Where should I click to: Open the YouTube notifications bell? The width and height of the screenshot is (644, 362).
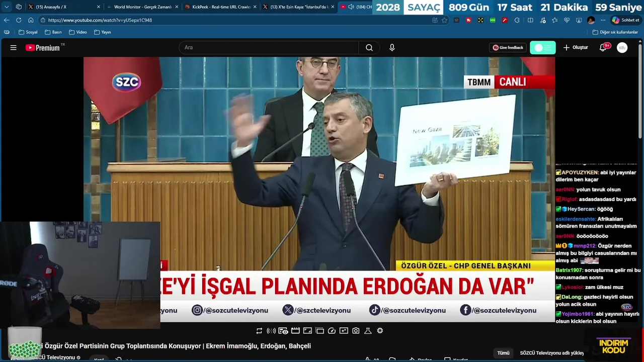point(603,48)
